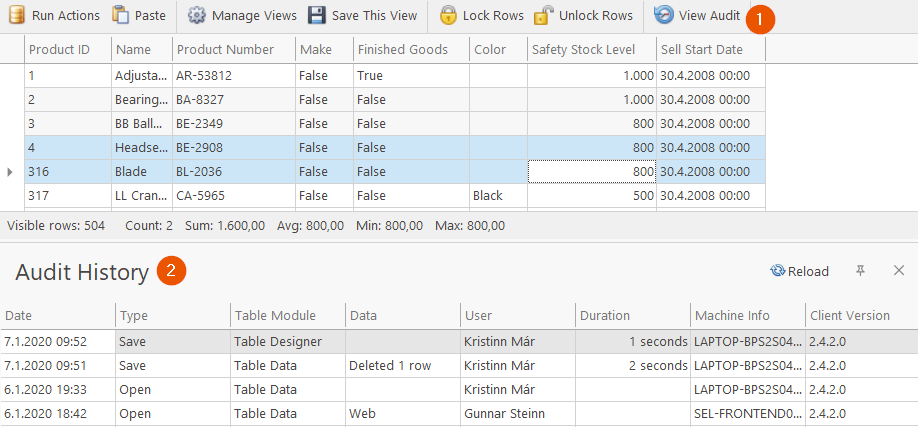Image resolution: width=918 pixels, height=427 pixels.
Task: Open Manage Views gear icon
Action: 197,15
